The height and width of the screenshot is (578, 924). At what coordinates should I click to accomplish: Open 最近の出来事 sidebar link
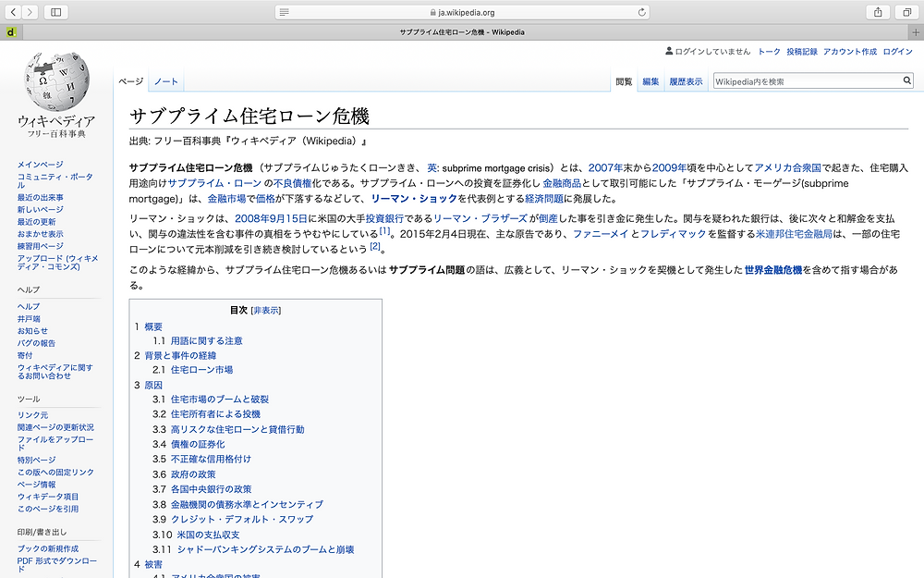[40, 198]
